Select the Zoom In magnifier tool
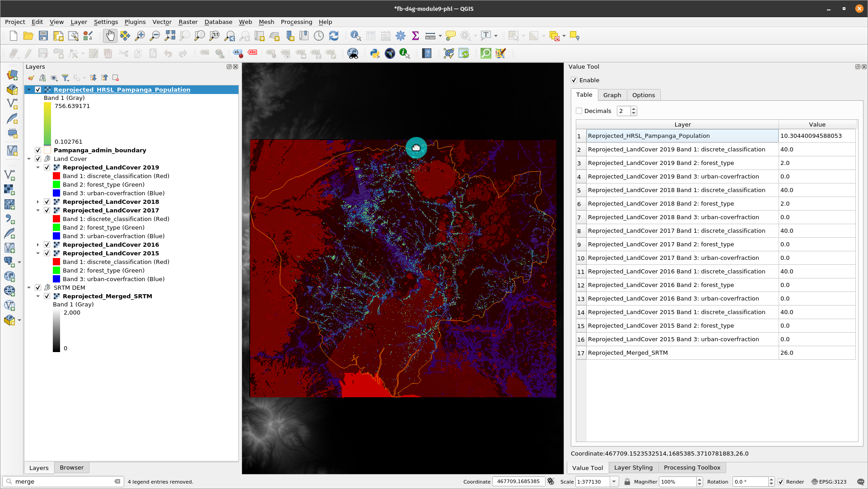The height and width of the screenshot is (489, 868). pyautogui.click(x=140, y=36)
